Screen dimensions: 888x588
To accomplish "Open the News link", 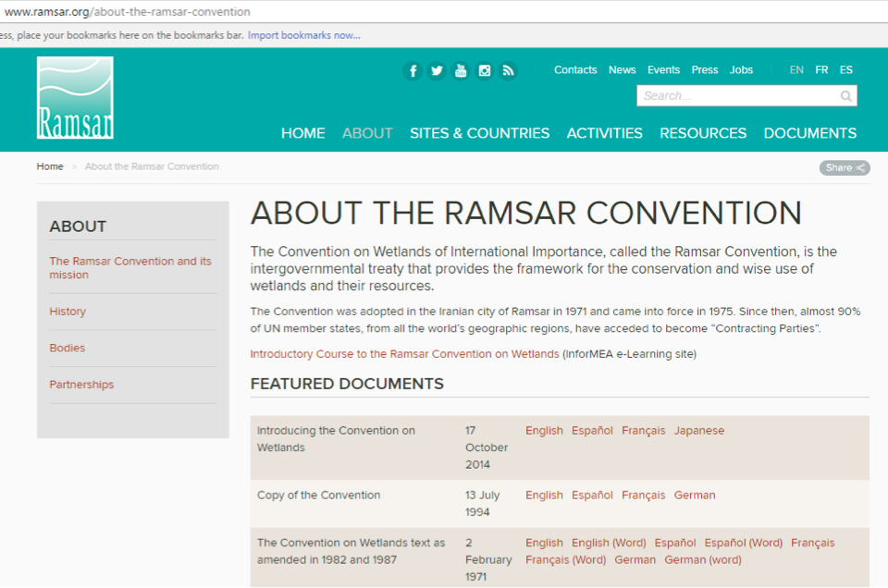I will tap(622, 69).
